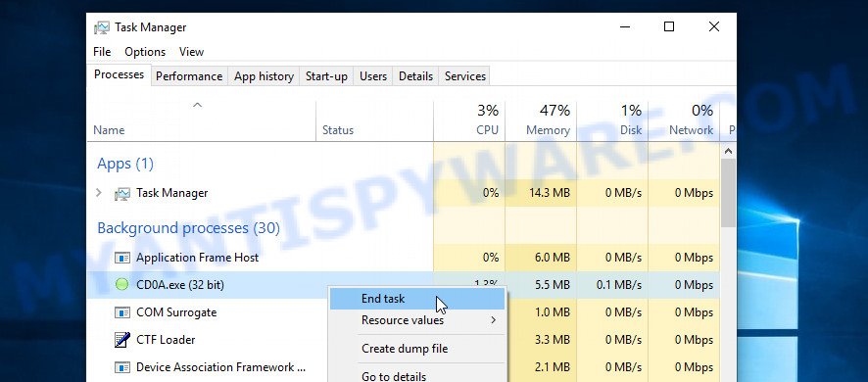Image resolution: width=868 pixels, height=382 pixels.
Task: Select the Apps (1) group heading
Action: point(125,164)
